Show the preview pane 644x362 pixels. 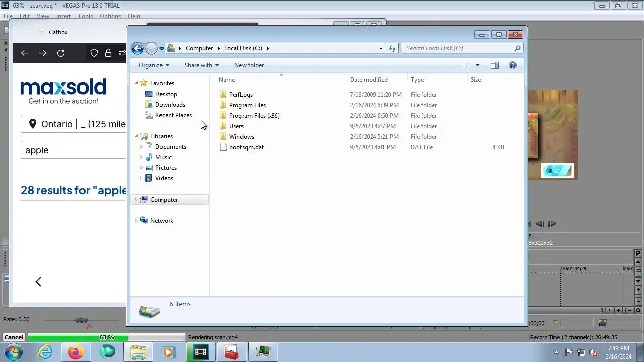click(x=495, y=65)
